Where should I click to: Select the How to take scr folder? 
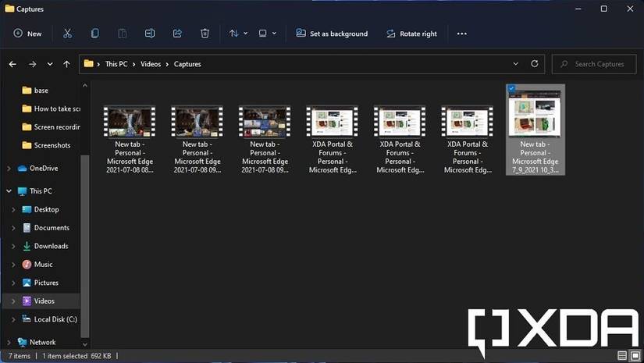[x=51, y=109]
